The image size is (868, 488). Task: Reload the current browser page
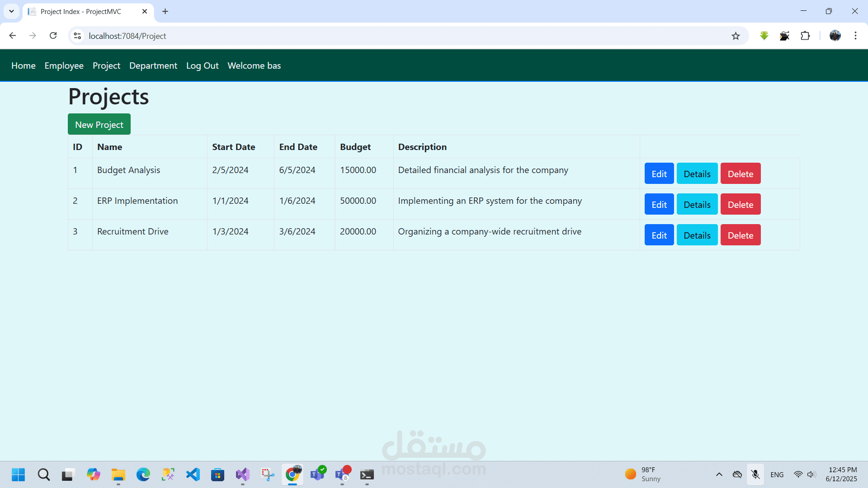click(x=53, y=36)
